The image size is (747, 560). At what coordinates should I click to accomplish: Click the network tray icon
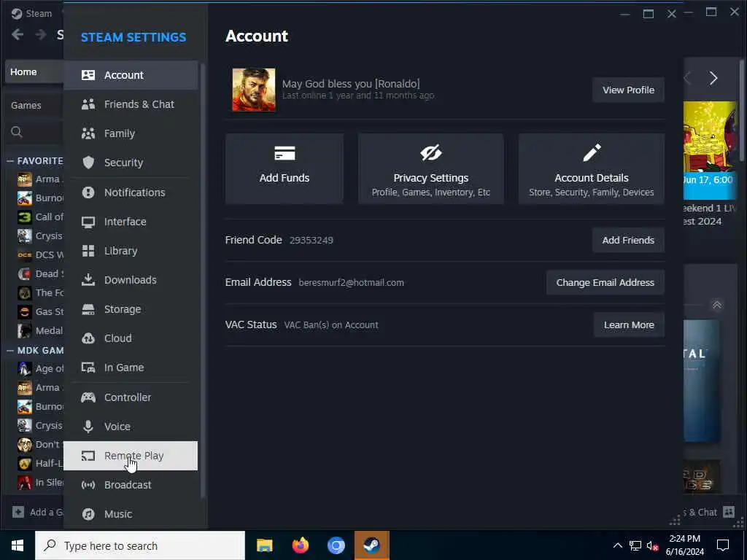pyautogui.click(x=635, y=545)
